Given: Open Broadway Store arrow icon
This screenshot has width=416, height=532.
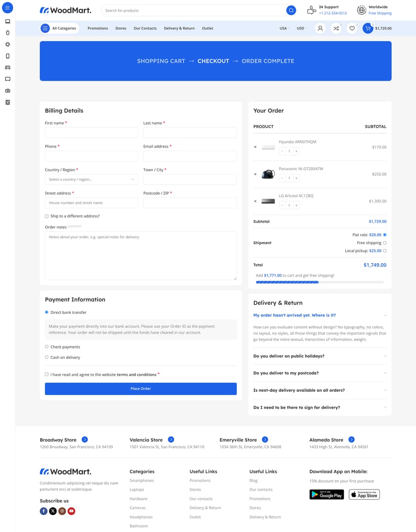Looking at the screenshot, I should coord(85,439).
